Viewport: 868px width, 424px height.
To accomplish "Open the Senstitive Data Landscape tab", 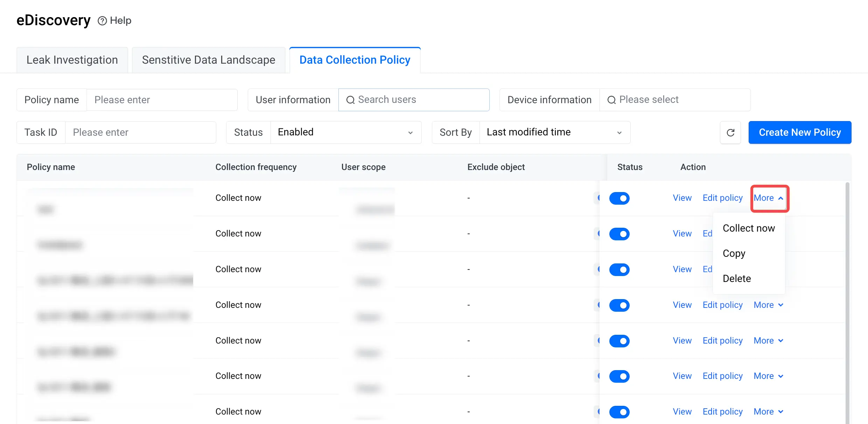I will [209, 60].
